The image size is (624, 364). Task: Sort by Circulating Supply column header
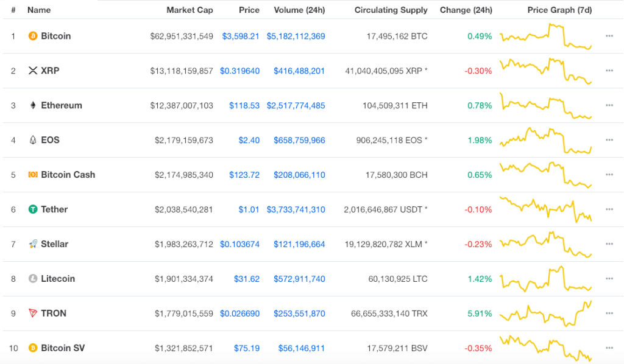[391, 10]
